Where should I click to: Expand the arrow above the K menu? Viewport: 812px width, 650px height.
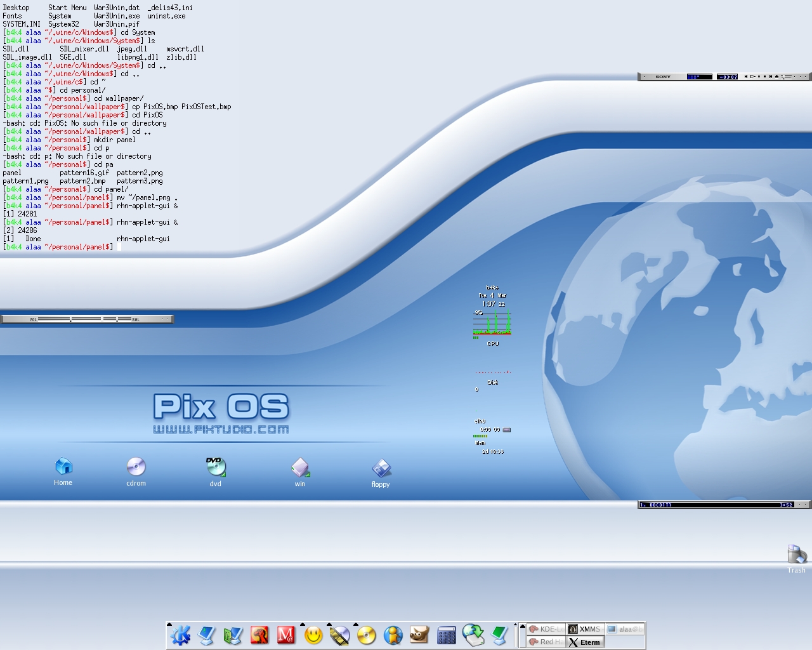169,625
